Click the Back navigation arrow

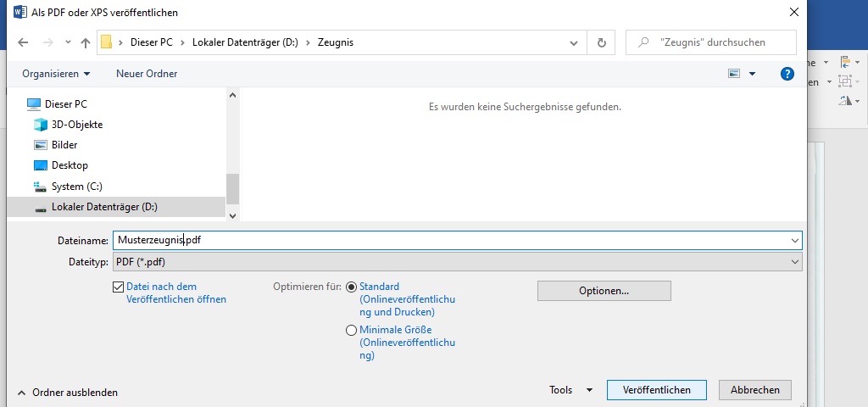pos(23,42)
